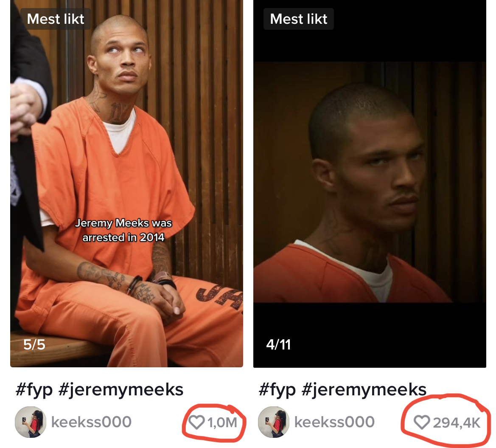Tap the 4/11 slide counter
Screen dimensions: 496x448
[x=278, y=344]
